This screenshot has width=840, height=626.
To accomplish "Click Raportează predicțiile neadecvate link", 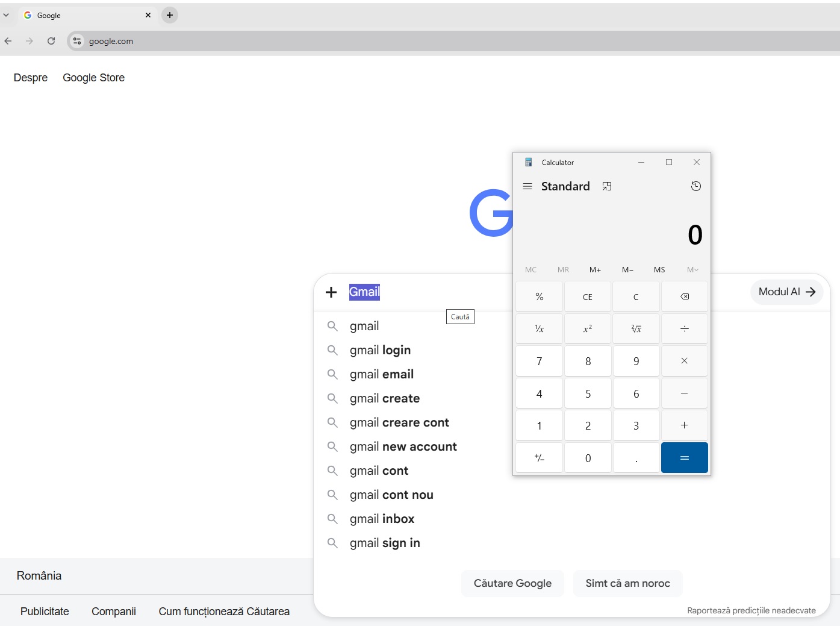I will (751, 610).
